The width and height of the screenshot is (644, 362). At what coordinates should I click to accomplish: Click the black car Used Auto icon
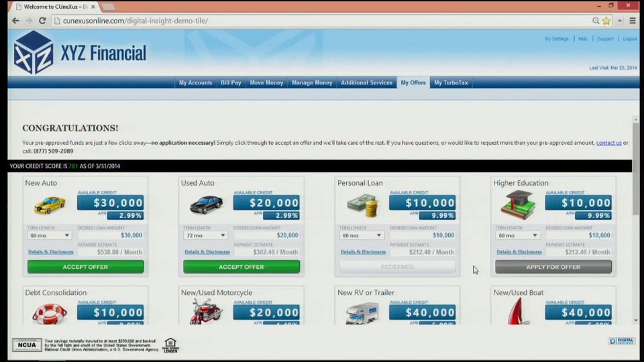[206, 204]
